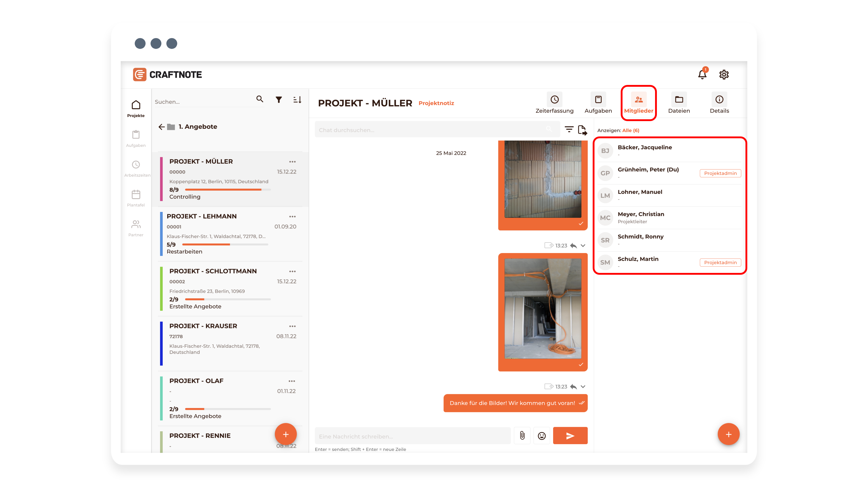Select member Lohner, Manuel

tap(669, 195)
